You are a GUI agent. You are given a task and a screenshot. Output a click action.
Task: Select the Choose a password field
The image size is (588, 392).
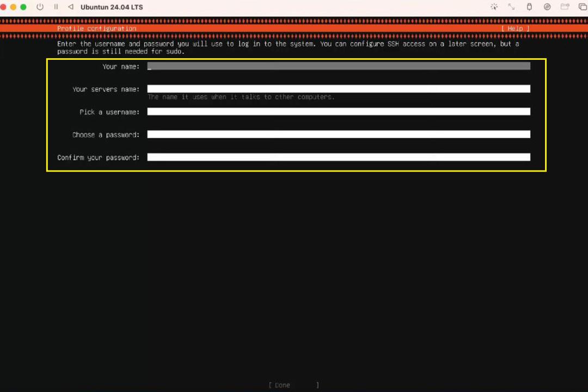[339, 134]
